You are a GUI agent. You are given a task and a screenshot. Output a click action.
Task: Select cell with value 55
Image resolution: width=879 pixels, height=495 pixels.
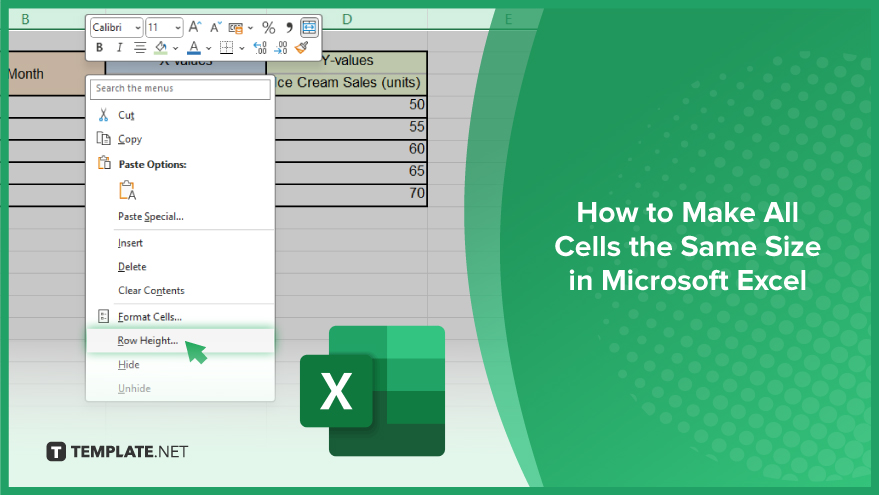[x=351, y=127]
